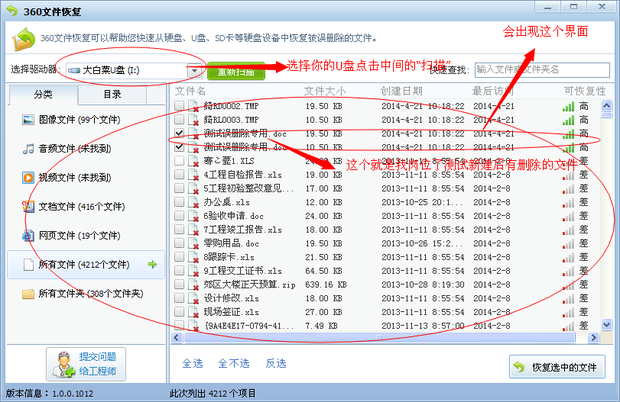Click the green arrow next to 所有文件

point(152,264)
